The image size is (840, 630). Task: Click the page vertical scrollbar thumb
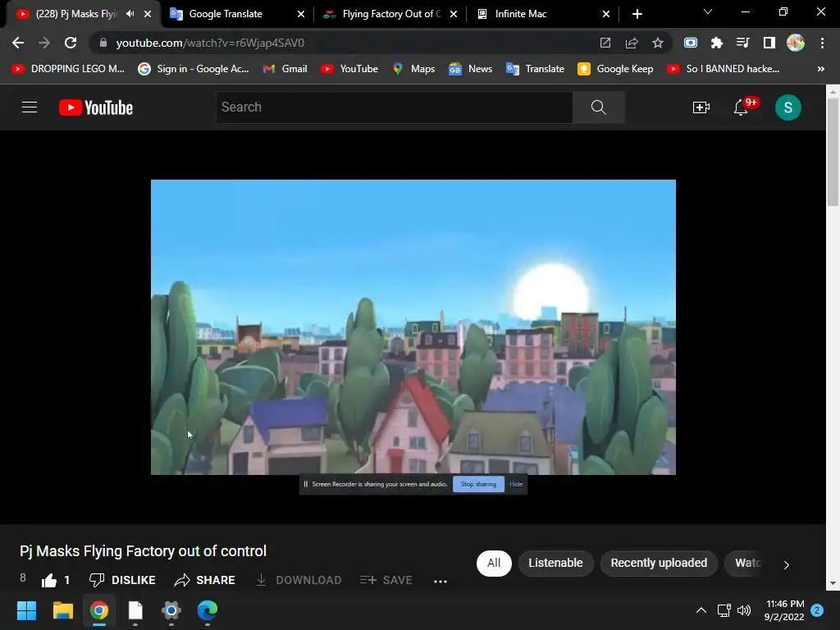pos(833,152)
